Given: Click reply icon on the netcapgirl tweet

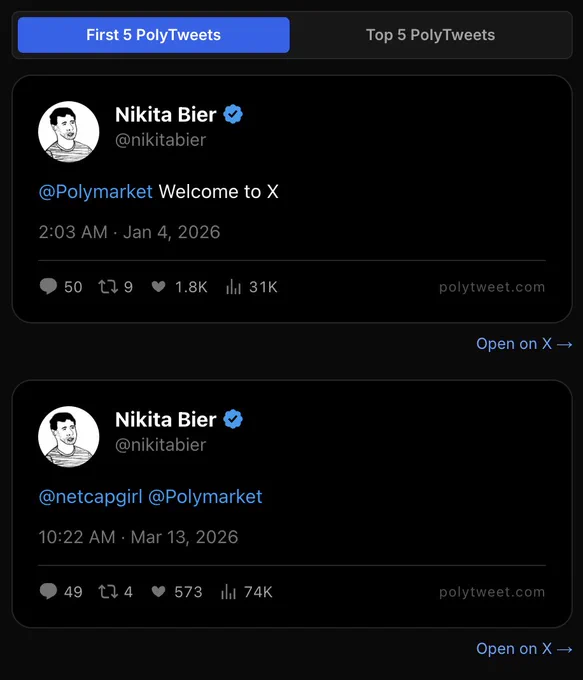Looking at the screenshot, I should (48, 592).
